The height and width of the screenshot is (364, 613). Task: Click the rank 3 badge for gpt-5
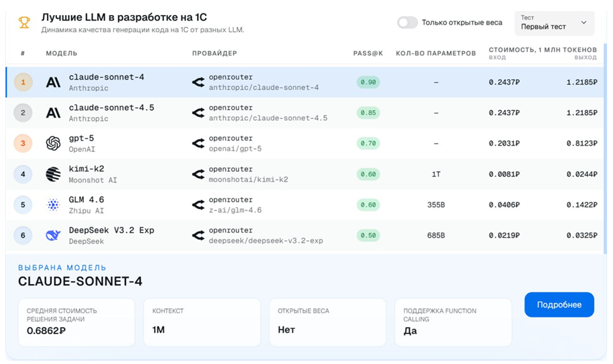tap(23, 144)
